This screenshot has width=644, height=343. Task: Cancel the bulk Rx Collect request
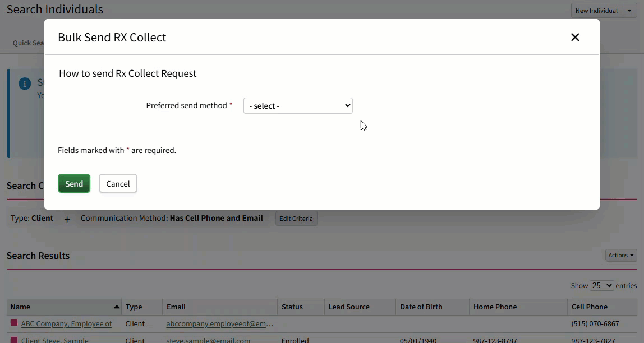point(118,183)
